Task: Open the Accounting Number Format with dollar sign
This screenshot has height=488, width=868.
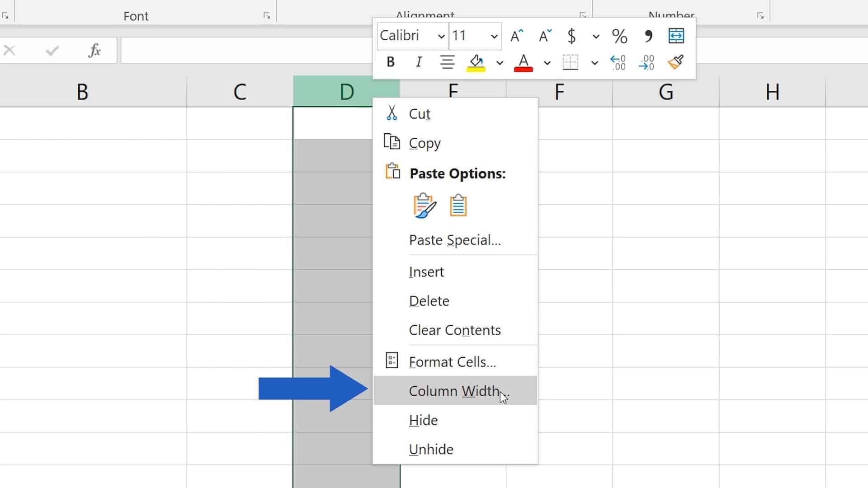Action: coord(571,36)
